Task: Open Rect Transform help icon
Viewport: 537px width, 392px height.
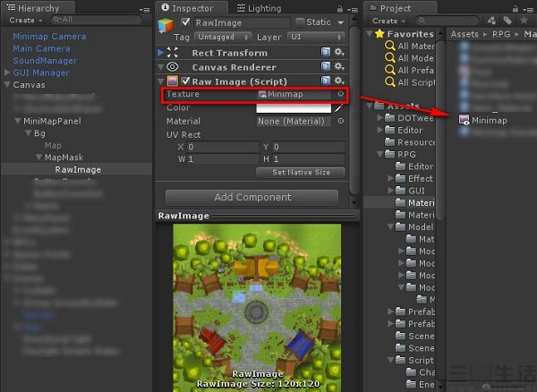Action: tap(326, 52)
